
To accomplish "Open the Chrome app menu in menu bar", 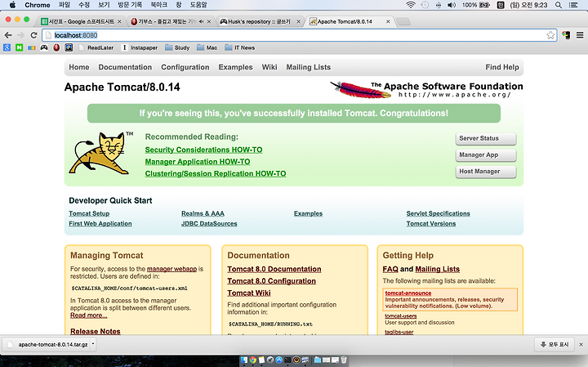I will (37, 5).
